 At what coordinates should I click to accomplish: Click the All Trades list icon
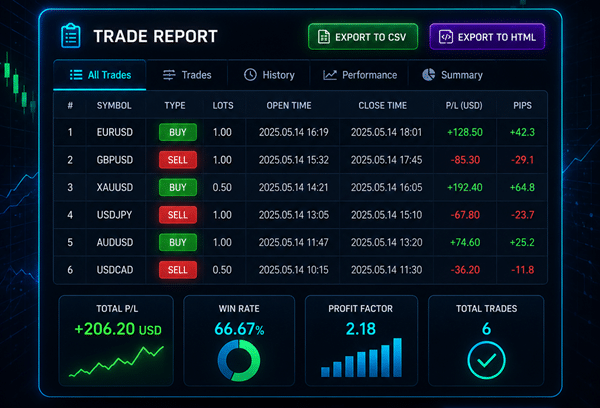click(x=76, y=75)
